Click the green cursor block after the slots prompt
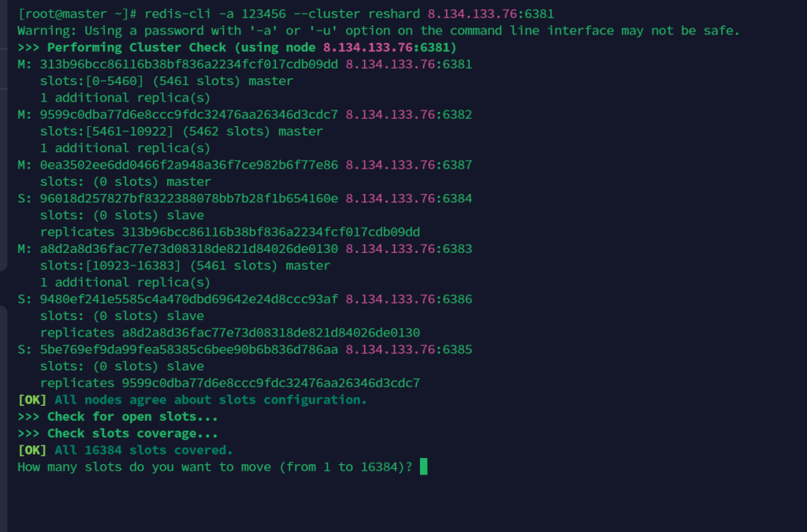Image resolution: width=807 pixels, height=532 pixels. (423, 467)
